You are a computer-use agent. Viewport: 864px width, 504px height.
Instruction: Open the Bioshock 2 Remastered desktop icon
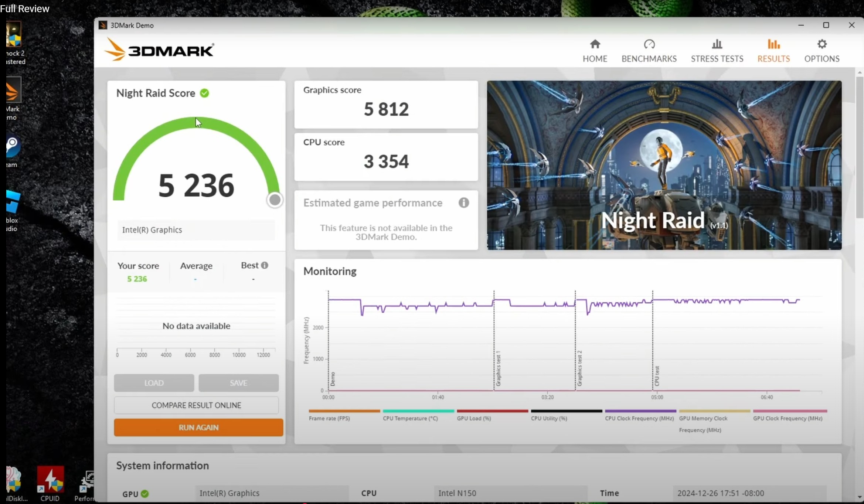click(x=15, y=43)
